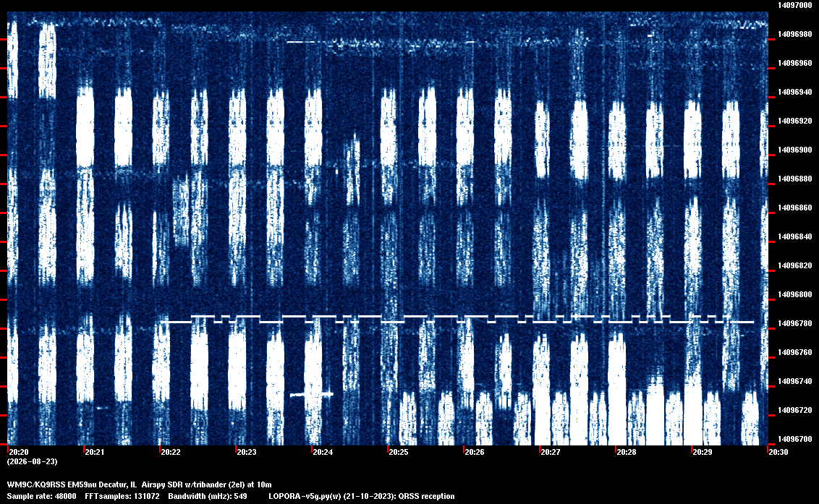Select frequency label 14096940
Image resolution: width=819 pixels, height=504 pixels.
[x=794, y=92]
